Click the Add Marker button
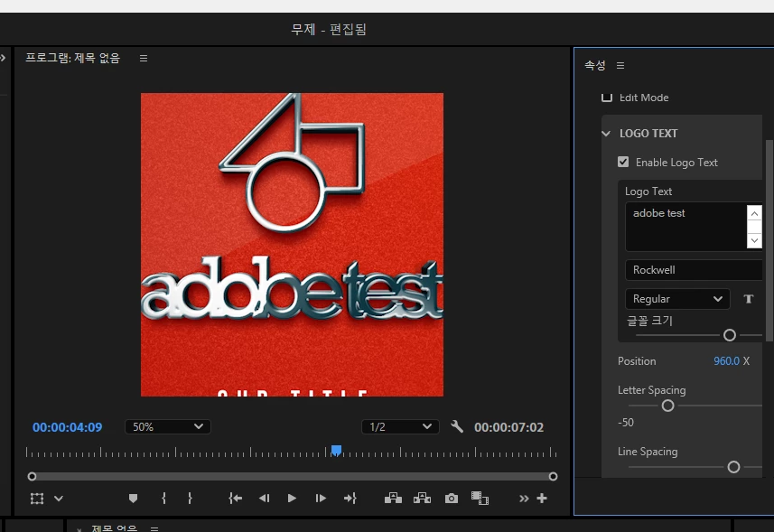Screen dimensions: 774x532 pyautogui.click(x=133, y=499)
